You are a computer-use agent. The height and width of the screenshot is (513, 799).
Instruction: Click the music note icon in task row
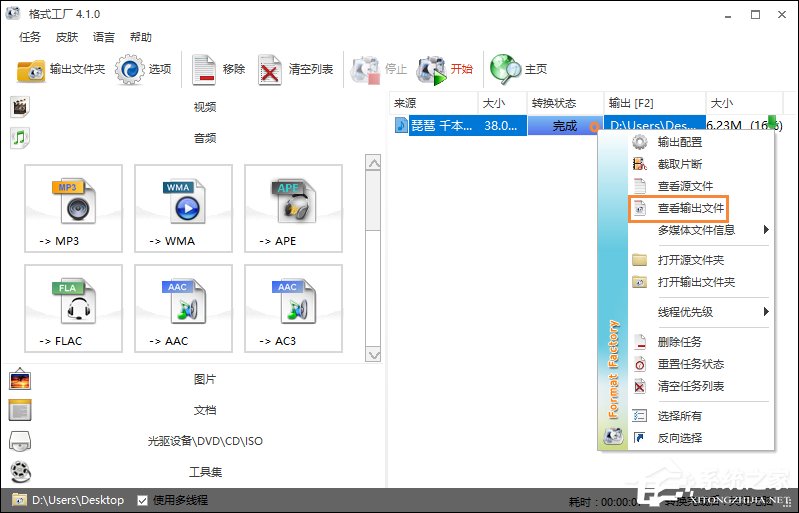tap(402, 125)
